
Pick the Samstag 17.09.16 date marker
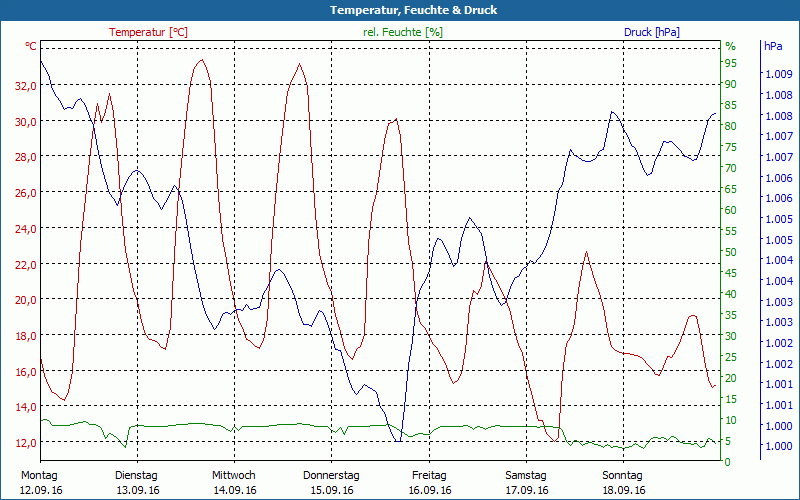pyautogui.click(x=526, y=482)
